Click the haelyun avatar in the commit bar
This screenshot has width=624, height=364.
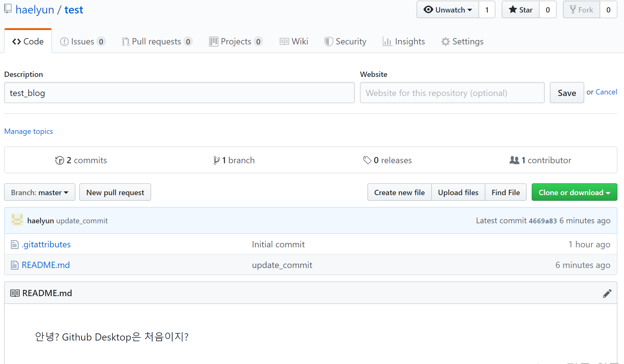coord(17,220)
